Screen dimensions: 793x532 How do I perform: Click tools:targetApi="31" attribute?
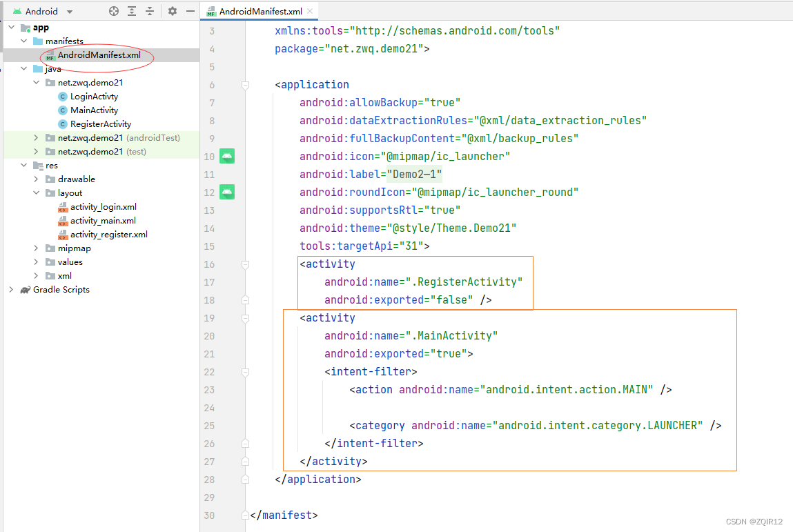(362, 246)
